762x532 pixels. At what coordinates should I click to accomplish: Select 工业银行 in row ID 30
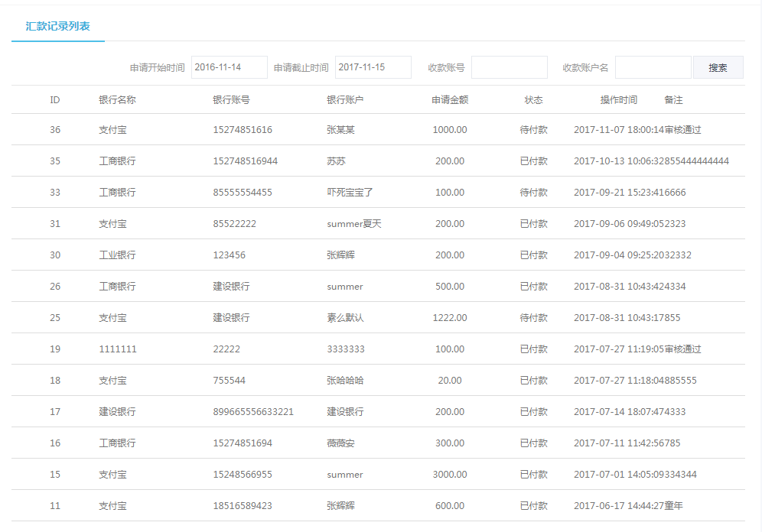(x=117, y=255)
